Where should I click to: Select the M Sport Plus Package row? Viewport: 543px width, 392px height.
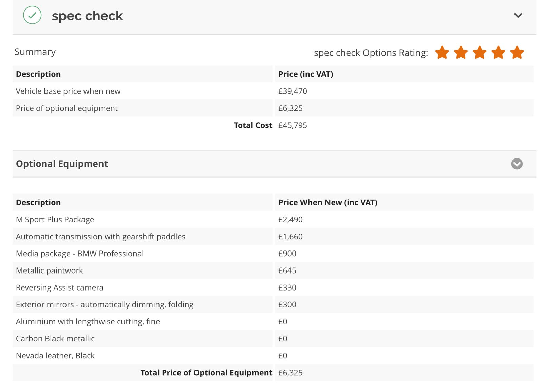55,220
